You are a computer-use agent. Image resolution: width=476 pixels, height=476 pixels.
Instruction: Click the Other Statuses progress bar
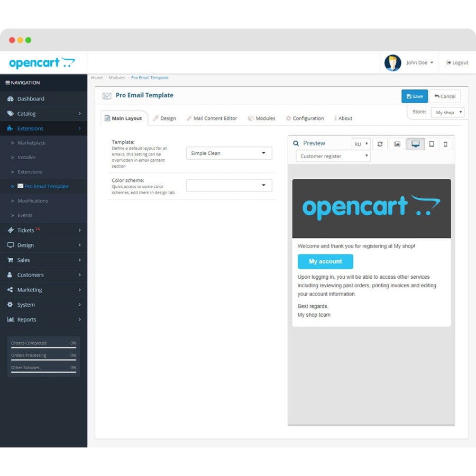pos(43,372)
